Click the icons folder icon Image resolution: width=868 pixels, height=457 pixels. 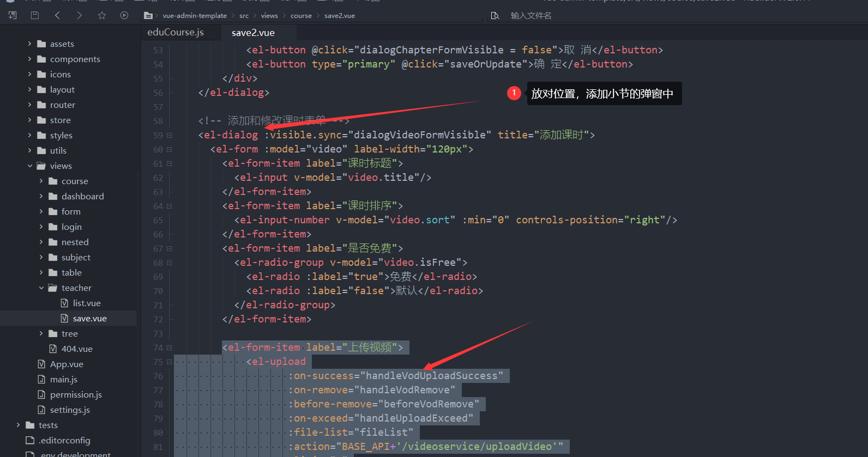pos(41,74)
